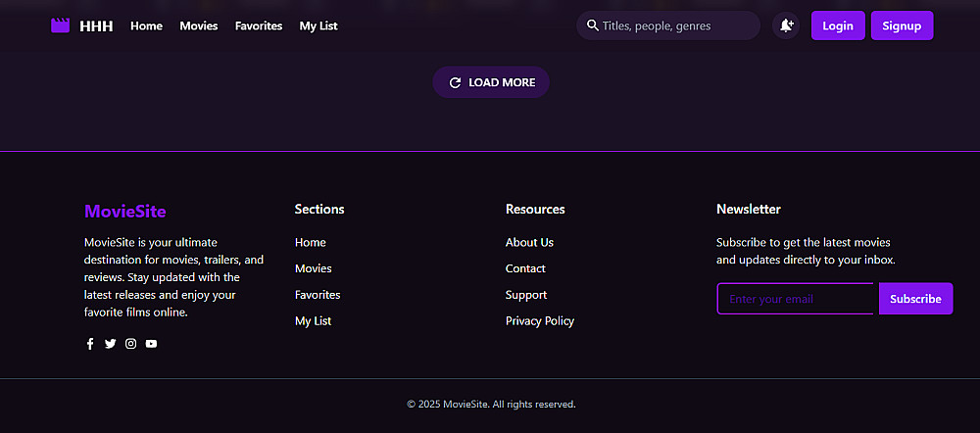The image size is (980, 433).
Task: Open Movies in top navigation
Action: [199, 25]
